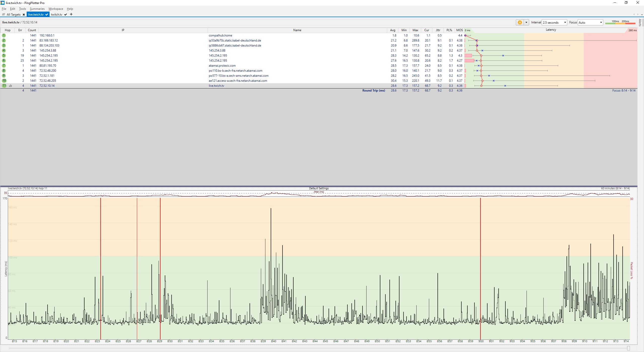Click the latency color scale legend
The image size is (644, 352).
(620, 22)
